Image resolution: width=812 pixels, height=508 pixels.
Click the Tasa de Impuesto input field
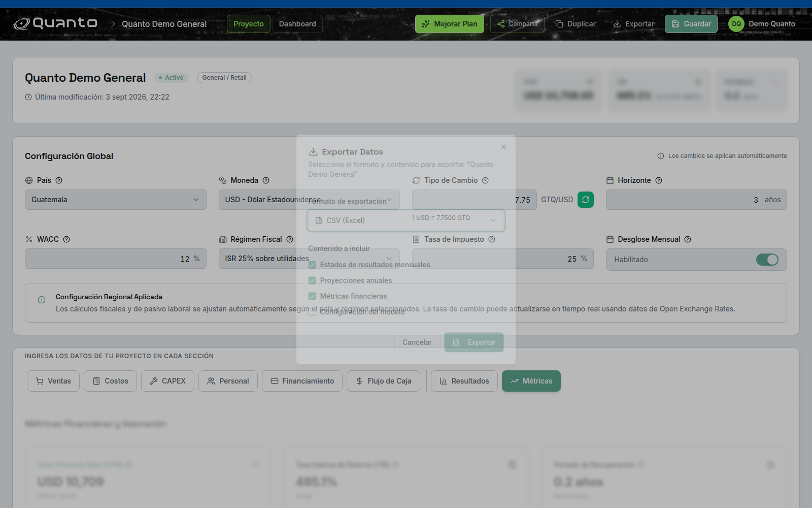coord(502,259)
